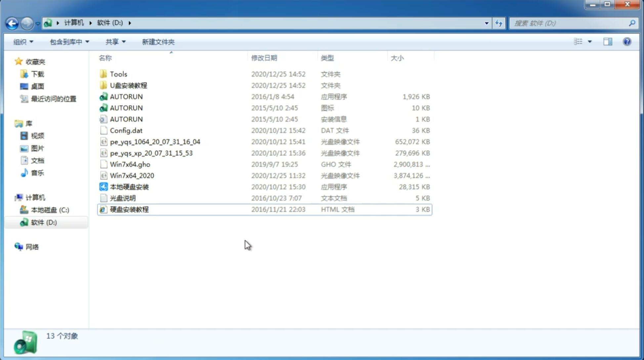644x360 pixels.
Task: Click the back navigation icon
Action: (x=12, y=22)
